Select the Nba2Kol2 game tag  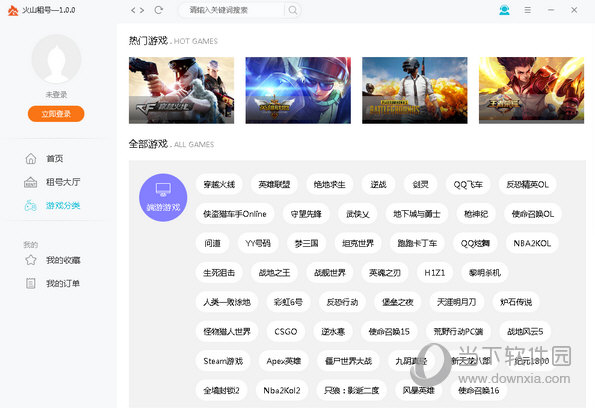click(282, 390)
